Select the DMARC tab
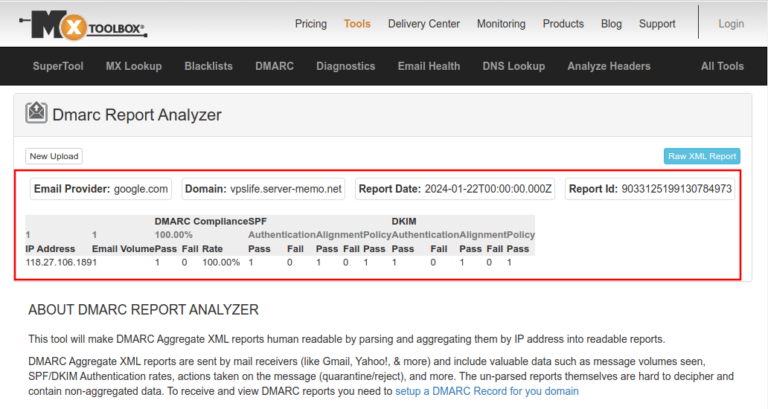Viewport: 768px width, 409px height. pos(274,66)
